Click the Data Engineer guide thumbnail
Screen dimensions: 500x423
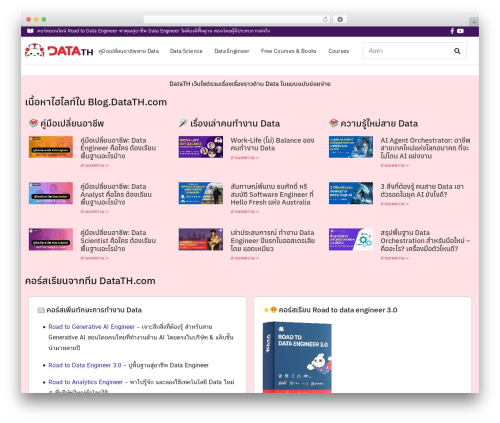point(51,147)
